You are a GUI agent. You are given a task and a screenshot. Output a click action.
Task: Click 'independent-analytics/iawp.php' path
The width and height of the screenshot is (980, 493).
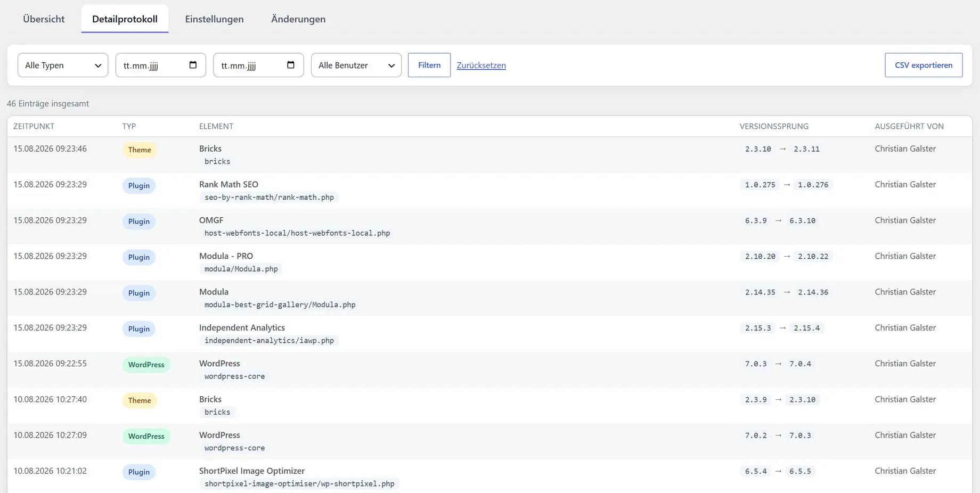pos(269,341)
